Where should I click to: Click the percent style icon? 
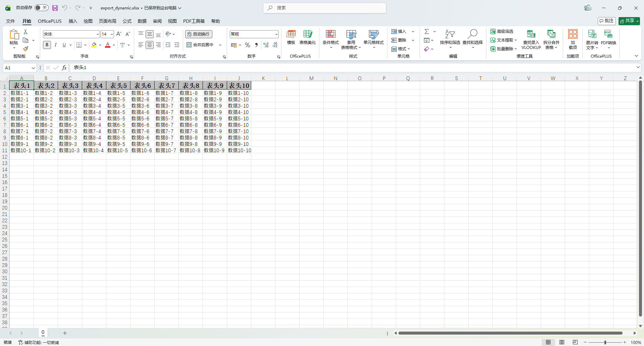click(248, 45)
